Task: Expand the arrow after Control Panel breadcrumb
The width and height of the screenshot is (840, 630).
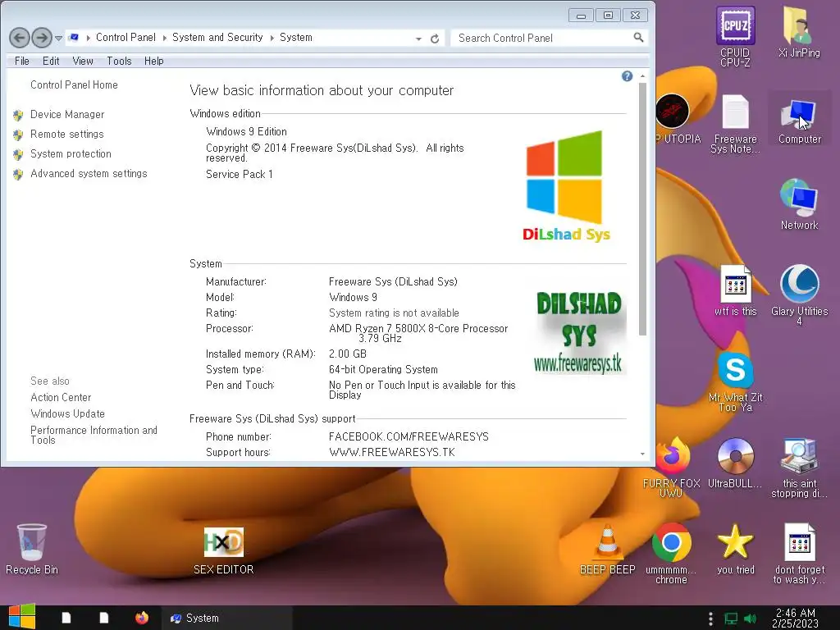Action: point(164,38)
